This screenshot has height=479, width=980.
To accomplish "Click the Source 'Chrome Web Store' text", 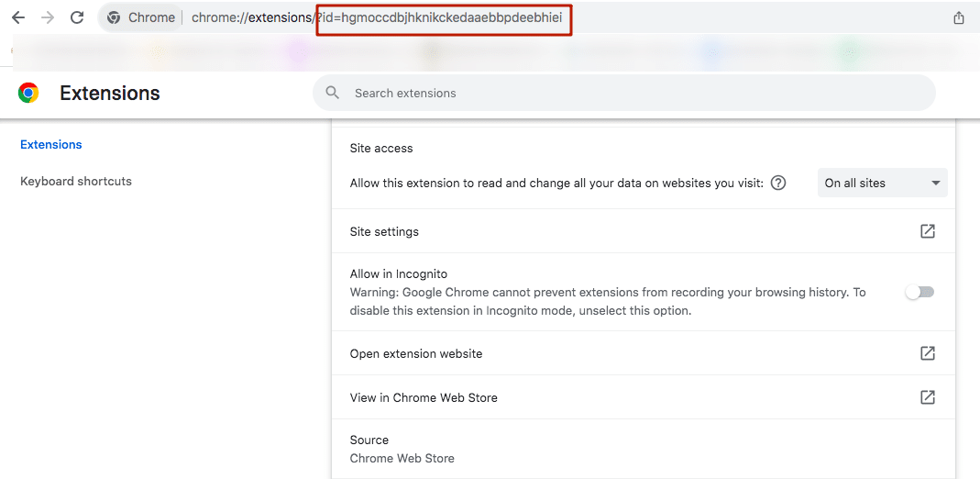I will 402,458.
